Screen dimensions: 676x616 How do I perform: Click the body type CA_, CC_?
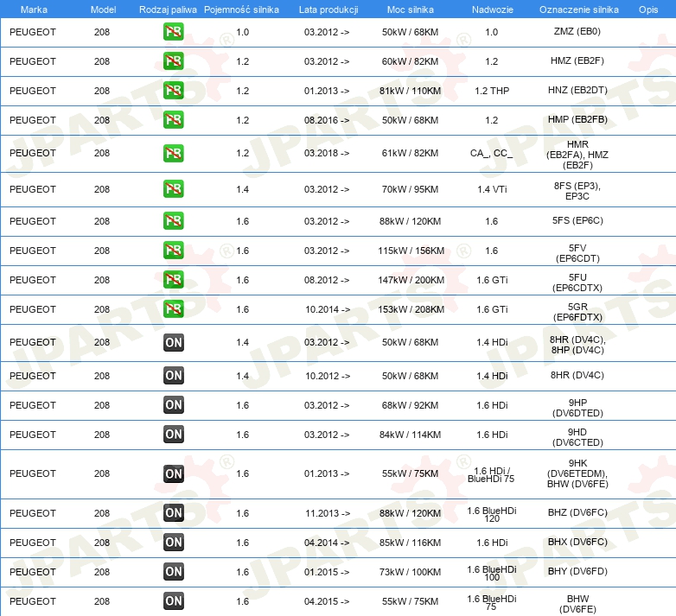tap(492, 154)
